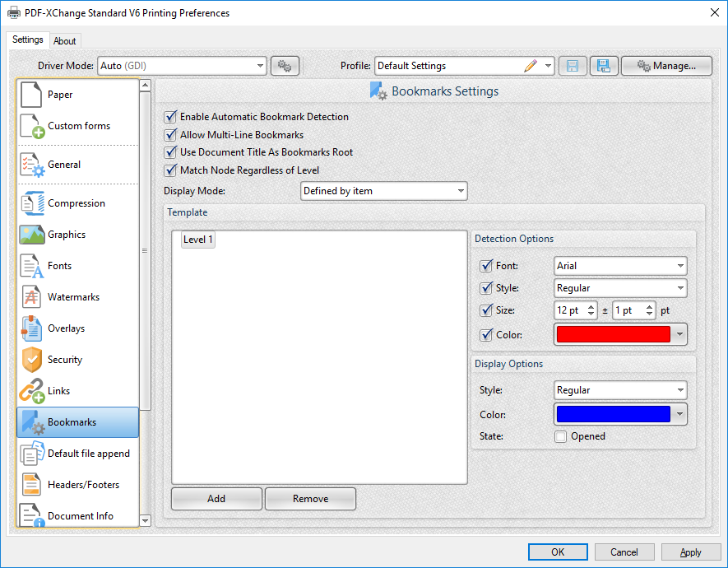Uncheck the Font detection checkbox
The height and width of the screenshot is (568, 728).
pos(486,266)
